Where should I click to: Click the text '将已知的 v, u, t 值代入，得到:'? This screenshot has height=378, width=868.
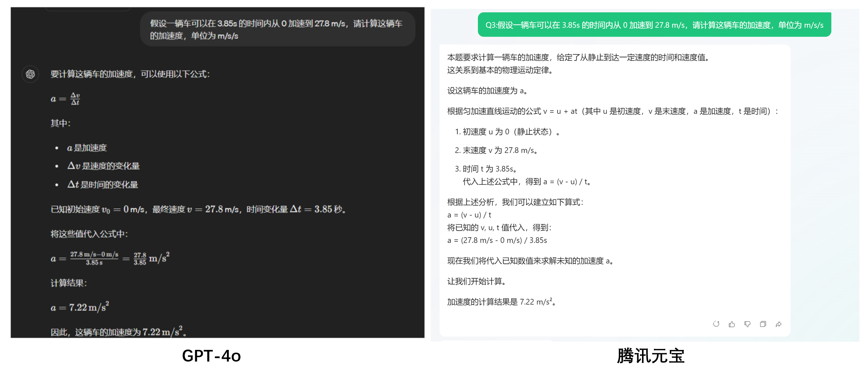(500, 228)
